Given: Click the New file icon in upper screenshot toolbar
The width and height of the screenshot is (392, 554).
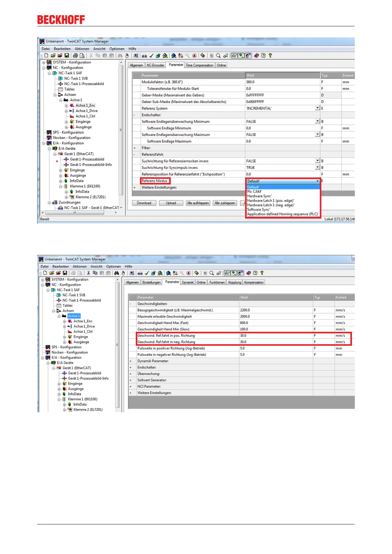Looking at the screenshot, I should point(46,56).
